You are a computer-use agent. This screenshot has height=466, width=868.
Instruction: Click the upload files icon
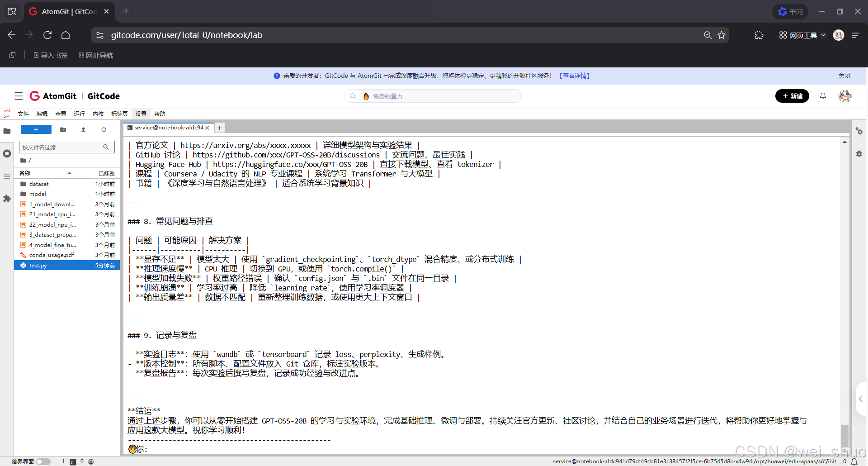coord(83,130)
